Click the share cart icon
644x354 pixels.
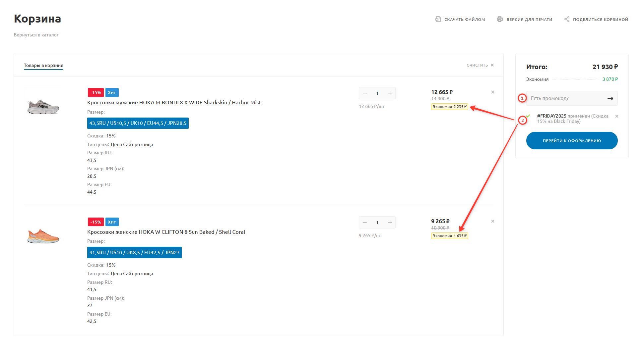(x=567, y=19)
